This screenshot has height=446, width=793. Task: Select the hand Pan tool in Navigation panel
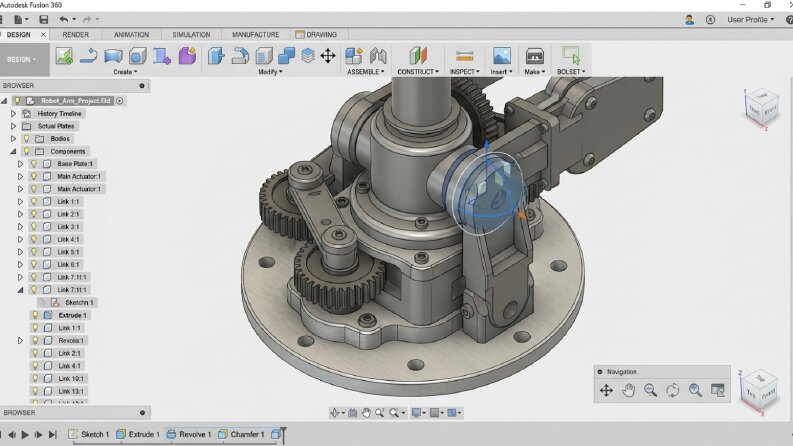click(628, 390)
